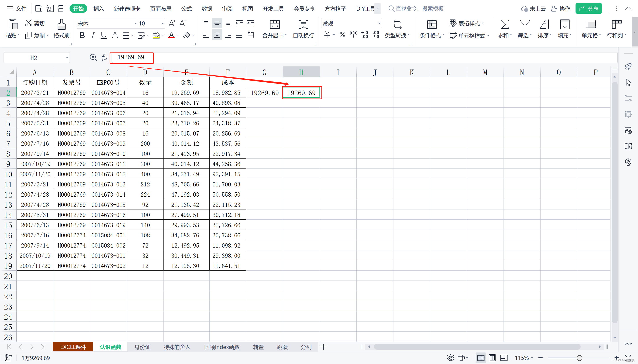Click the Conditional Formatting icon
This screenshot has height=364, width=638.
(432, 25)
